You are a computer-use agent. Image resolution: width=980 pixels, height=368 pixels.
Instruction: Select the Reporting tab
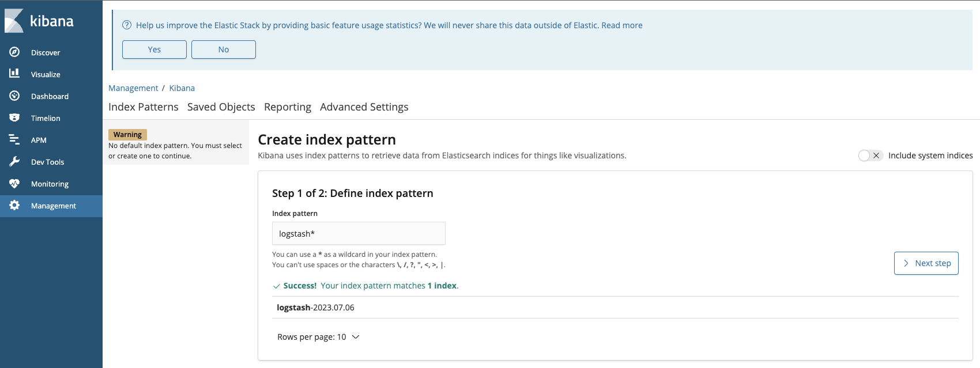(287, 107)
